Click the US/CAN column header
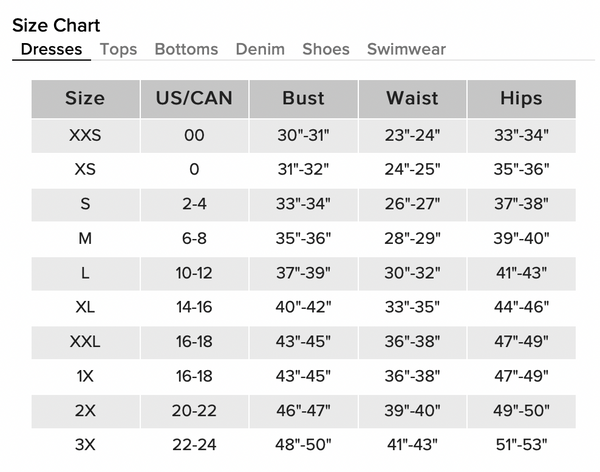Screen dimensions: 600x472 194,99
